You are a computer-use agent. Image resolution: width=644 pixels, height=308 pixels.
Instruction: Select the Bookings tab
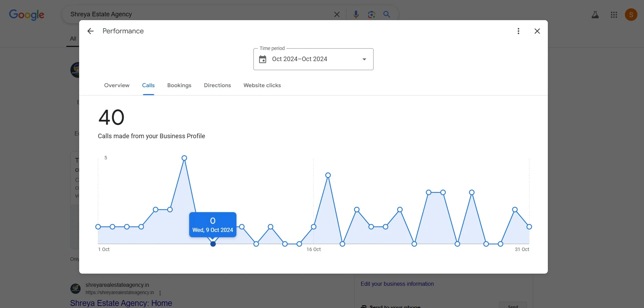(179, 85)
